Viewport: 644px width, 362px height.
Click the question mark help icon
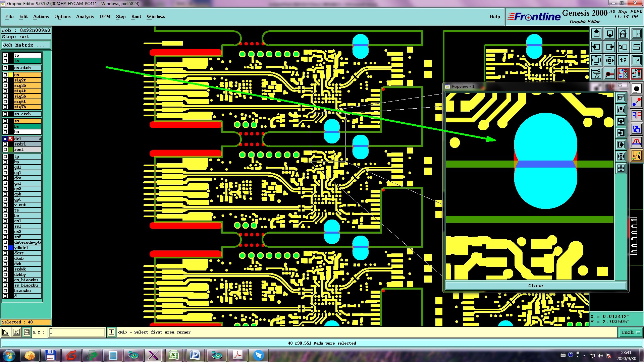(636, 60)
